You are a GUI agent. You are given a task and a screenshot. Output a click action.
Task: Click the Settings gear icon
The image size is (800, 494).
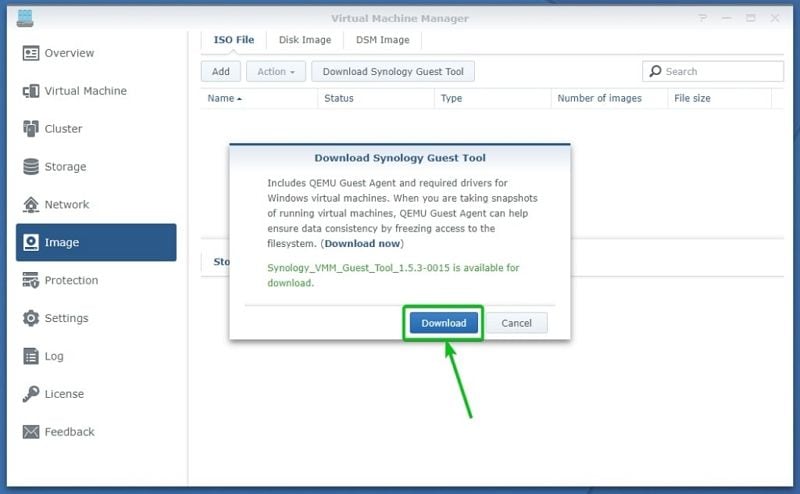tap(31, 318)
